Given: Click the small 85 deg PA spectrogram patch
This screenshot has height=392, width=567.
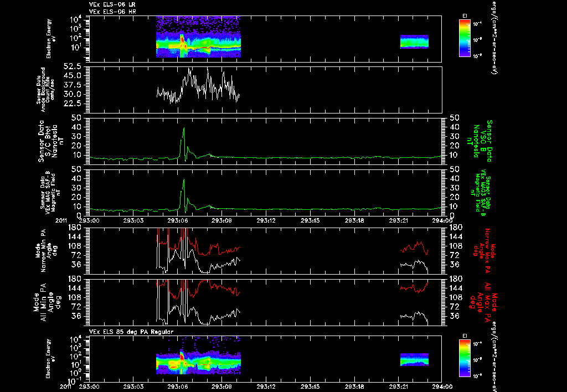Looking at the screenshot, I should 414,359.
